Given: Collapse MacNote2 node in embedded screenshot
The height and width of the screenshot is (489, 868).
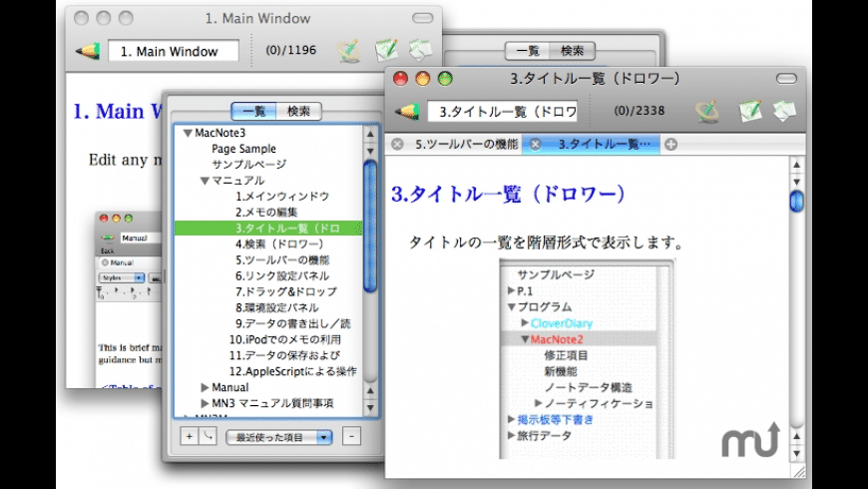Looking at the screenshot, I should point(525,339).
